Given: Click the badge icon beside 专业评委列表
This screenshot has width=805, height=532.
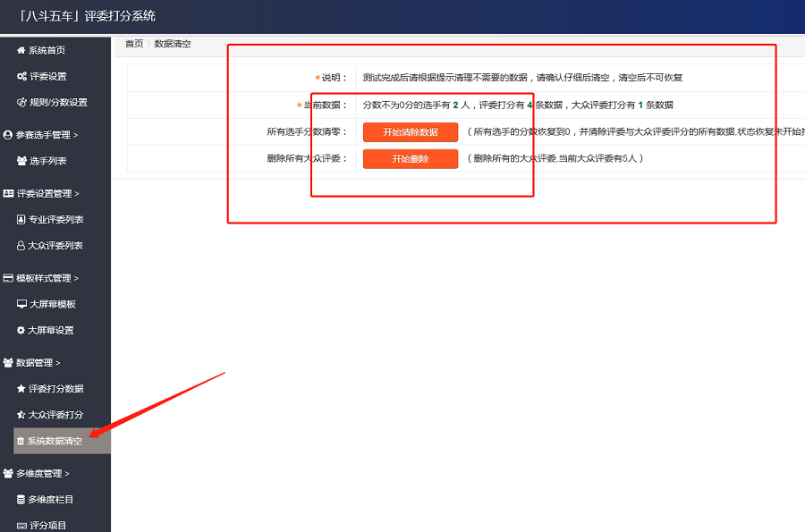Looking at the screenshot, I should (x=21, y=220).
